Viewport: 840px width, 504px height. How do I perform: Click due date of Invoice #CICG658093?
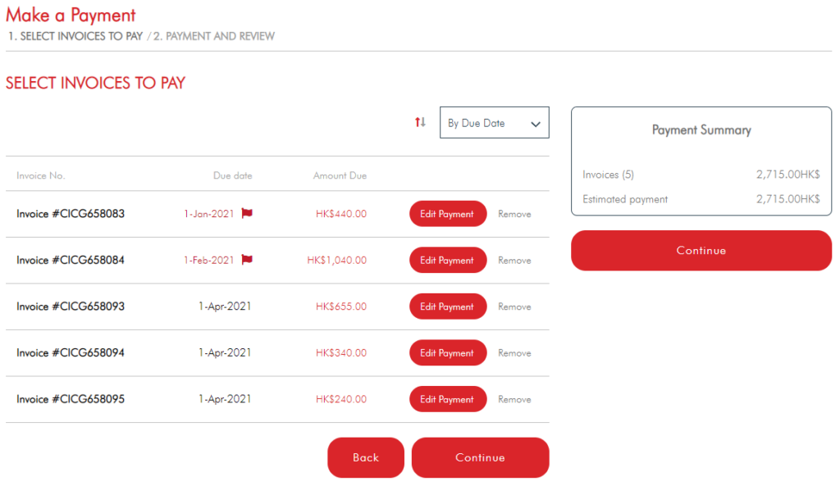(225, 306)
